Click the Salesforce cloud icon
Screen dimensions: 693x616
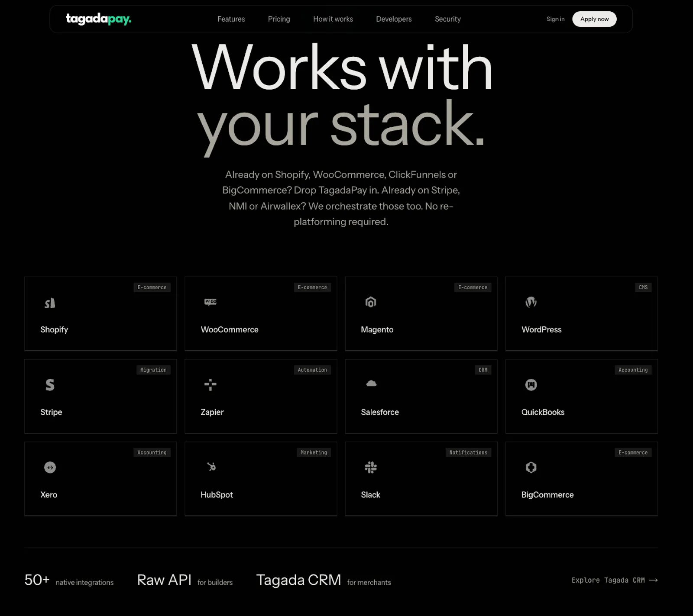pyautogui.click(x=371, y=383)
